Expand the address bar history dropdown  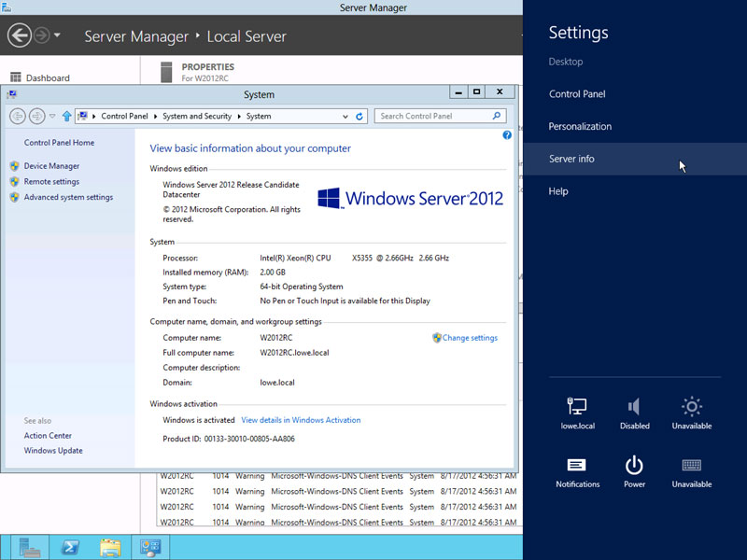[x=345, y=116]
